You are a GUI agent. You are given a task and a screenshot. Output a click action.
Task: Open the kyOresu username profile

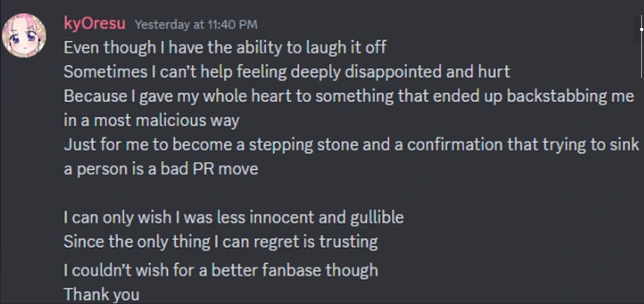95,23
